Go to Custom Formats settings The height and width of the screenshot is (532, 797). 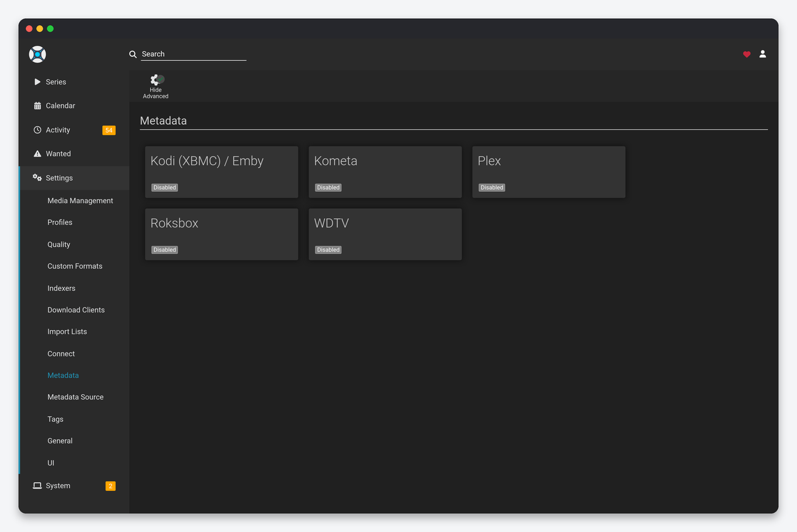pyautogui.click(x=75, y=266)
